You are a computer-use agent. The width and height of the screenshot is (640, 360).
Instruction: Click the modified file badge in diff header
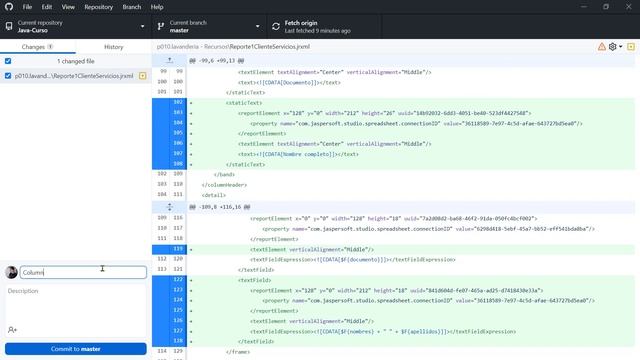click(x=631, y=47)
